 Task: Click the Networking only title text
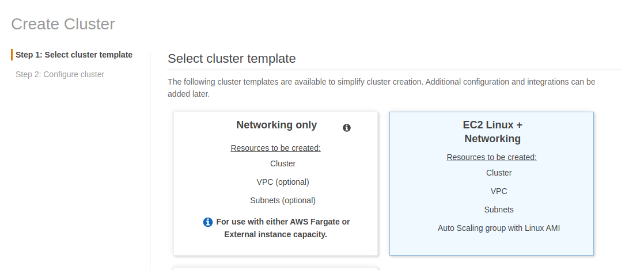(x=276, y=125)
